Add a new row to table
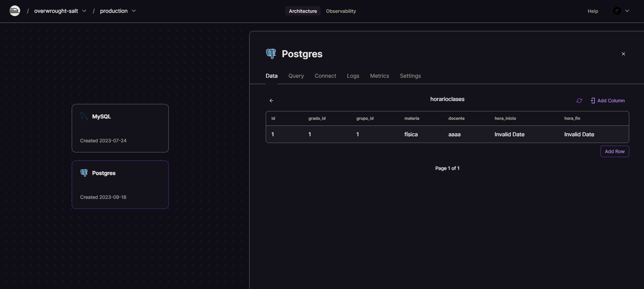 click(x=615, y=151)
